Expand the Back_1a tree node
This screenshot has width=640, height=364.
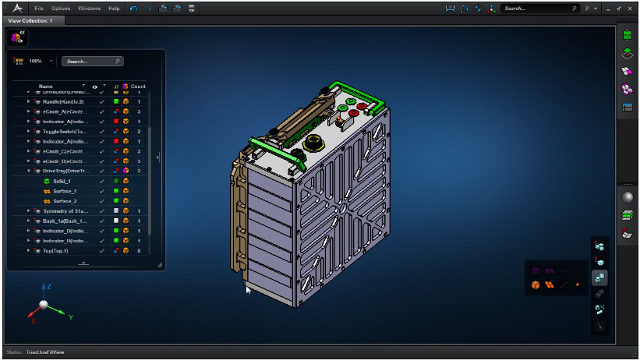click(28, 221)
